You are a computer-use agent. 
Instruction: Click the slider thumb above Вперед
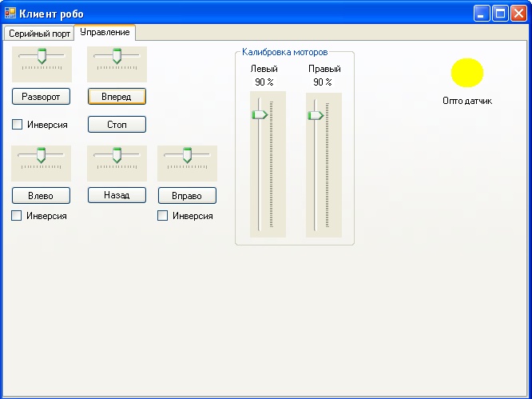click(x=117, y=56)
